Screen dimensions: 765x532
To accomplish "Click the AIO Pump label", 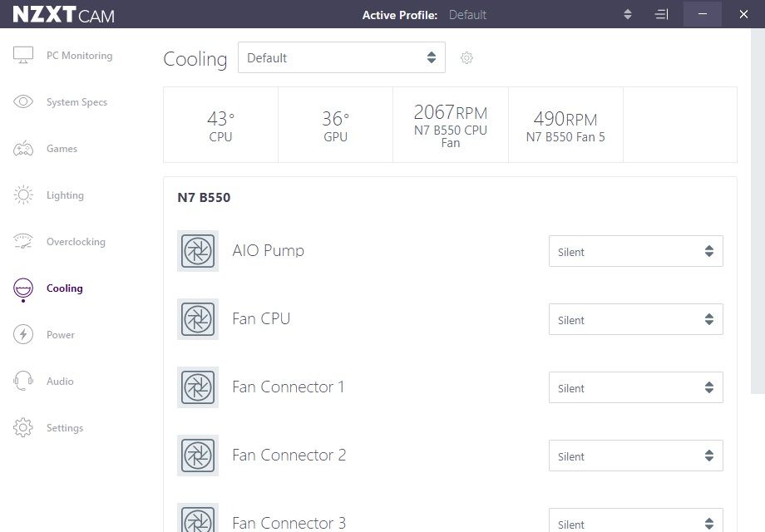I will pos(269,250).
